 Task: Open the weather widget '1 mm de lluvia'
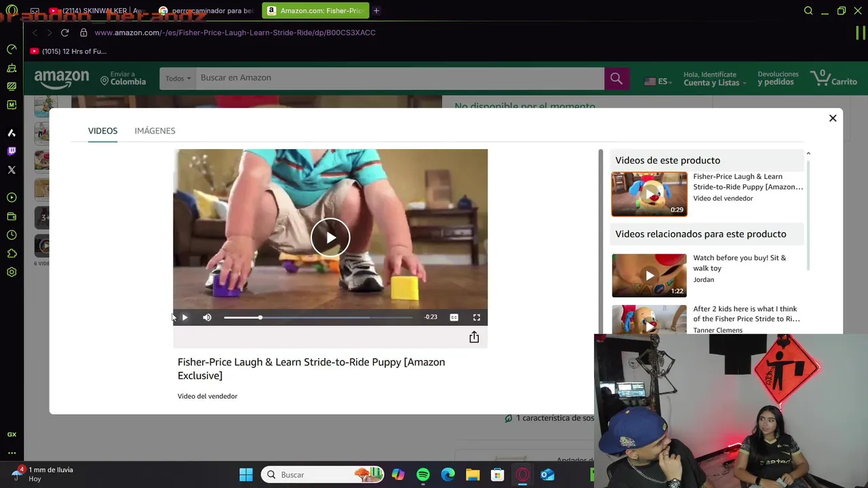(x=43, y=474)
